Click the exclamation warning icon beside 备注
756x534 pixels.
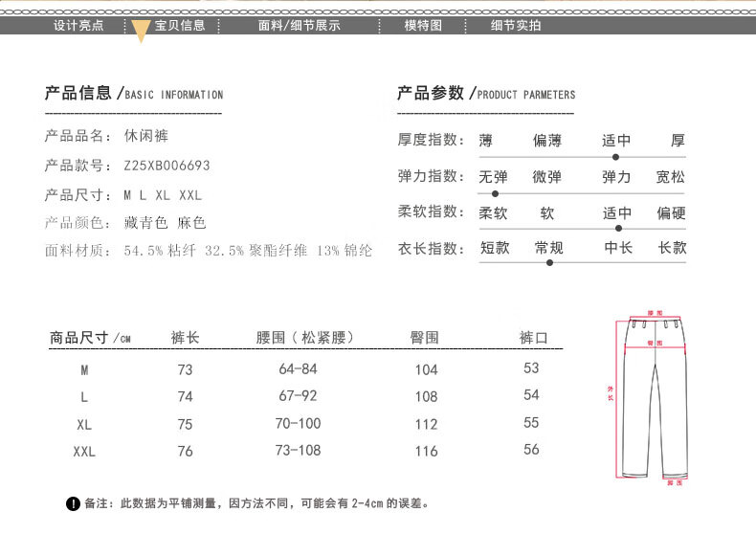tap(73, 504)
